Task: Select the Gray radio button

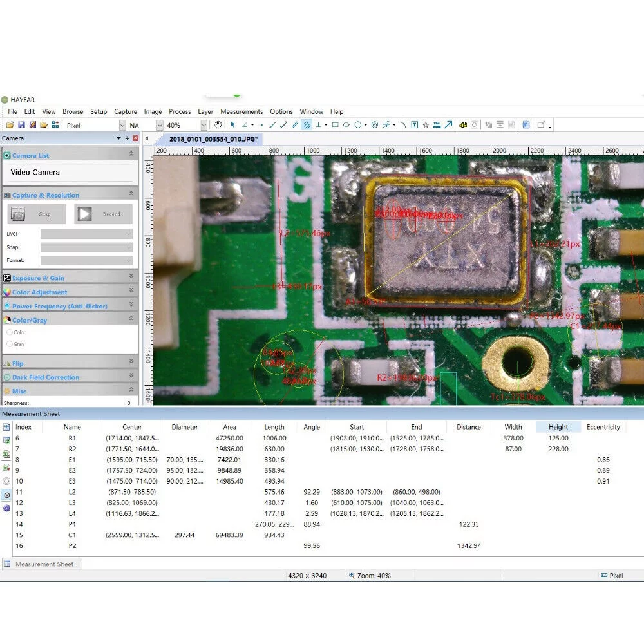Action: tap(10, 344)
